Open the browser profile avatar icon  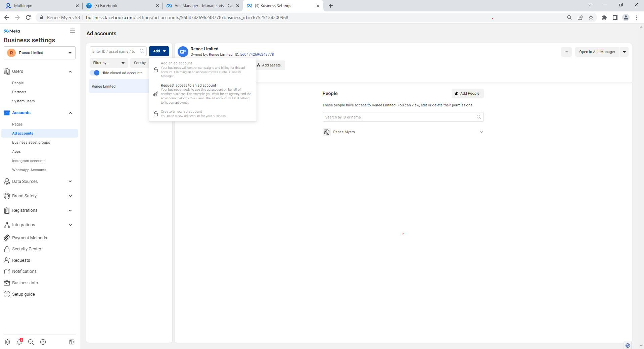(626, 17)
